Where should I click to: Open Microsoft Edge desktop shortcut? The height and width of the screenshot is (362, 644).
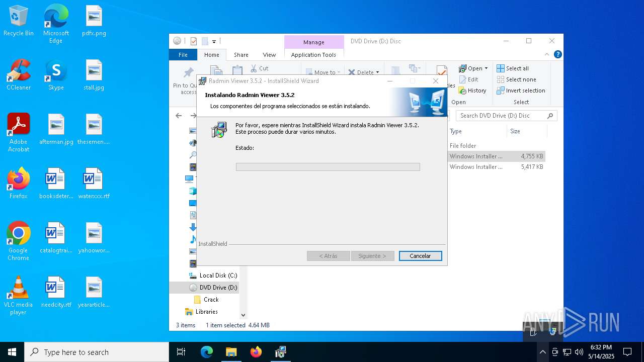pos(56,24)
